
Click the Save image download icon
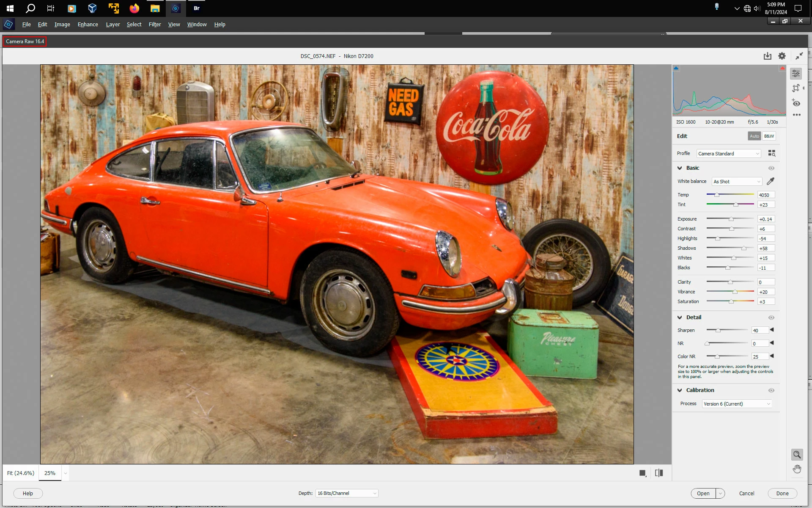[x=767, y=56]
